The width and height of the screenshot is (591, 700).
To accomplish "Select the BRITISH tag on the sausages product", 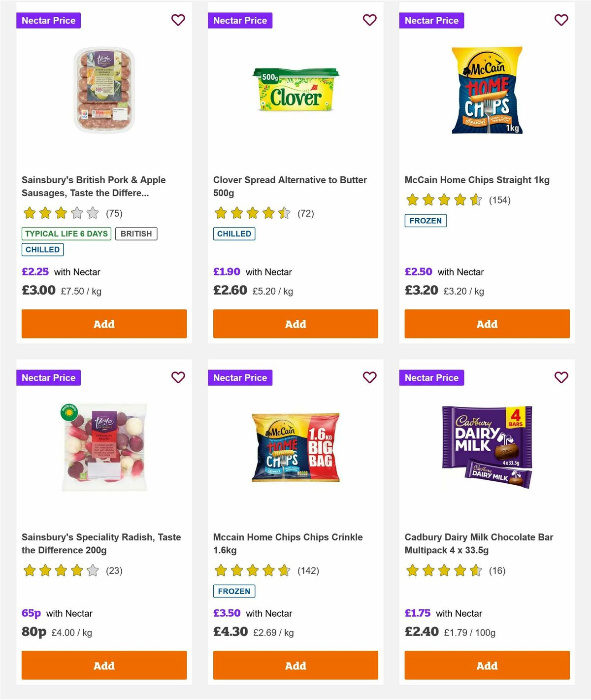I will point(136,233).
